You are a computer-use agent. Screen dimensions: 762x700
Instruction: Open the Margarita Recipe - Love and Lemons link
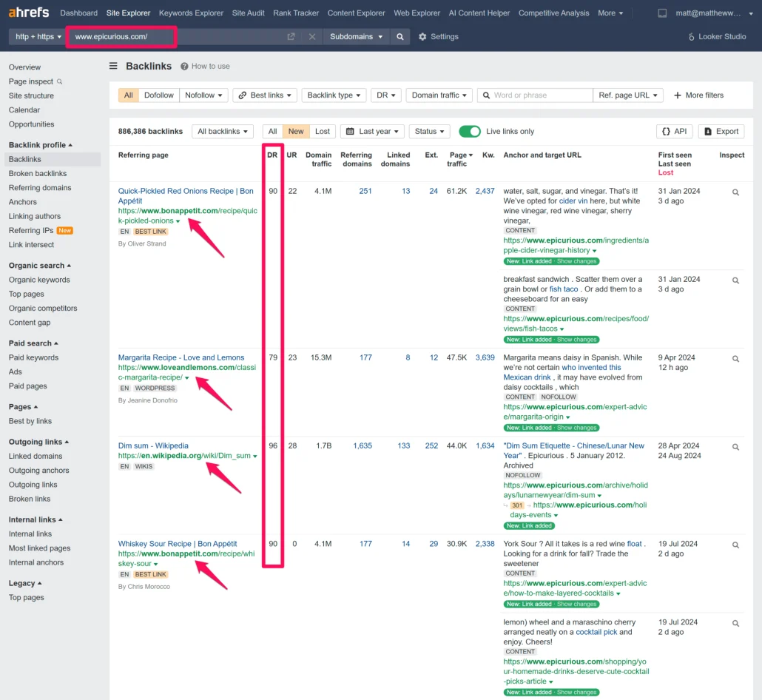click(x=181, y=357)
